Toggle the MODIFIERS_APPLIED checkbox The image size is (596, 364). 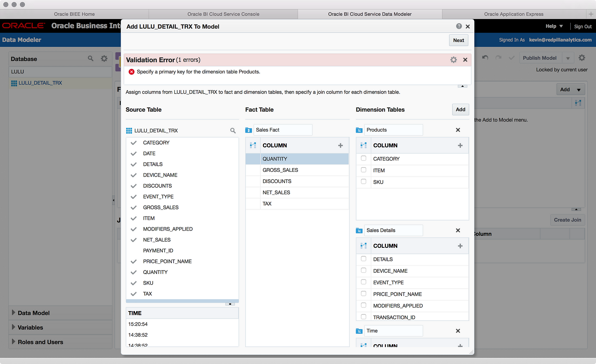coord(364,305)
